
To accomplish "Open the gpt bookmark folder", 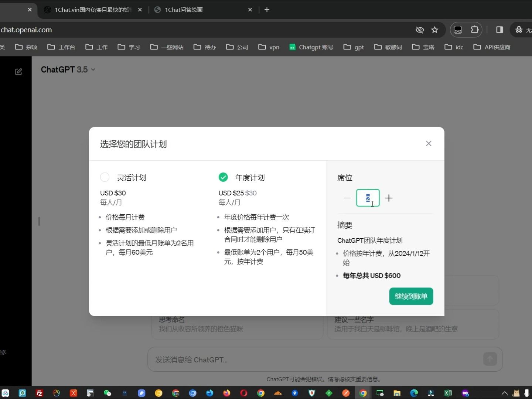I will [354, 47].
